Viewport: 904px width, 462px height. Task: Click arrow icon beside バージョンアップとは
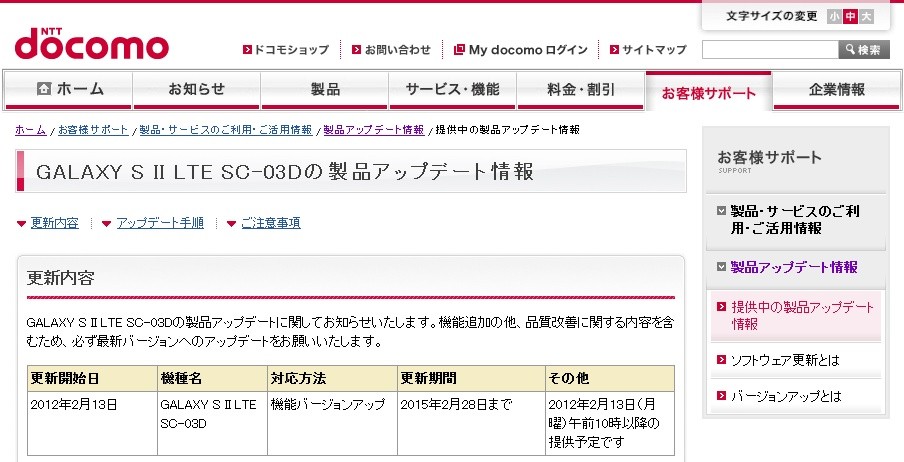click(x=721, y=396)
